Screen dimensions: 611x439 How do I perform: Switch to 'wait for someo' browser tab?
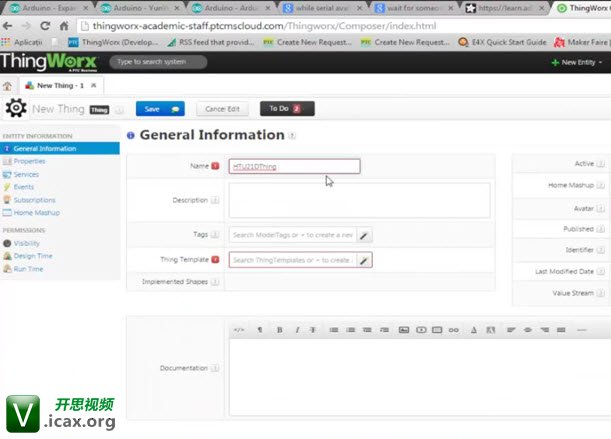click(x=415, y=8)
